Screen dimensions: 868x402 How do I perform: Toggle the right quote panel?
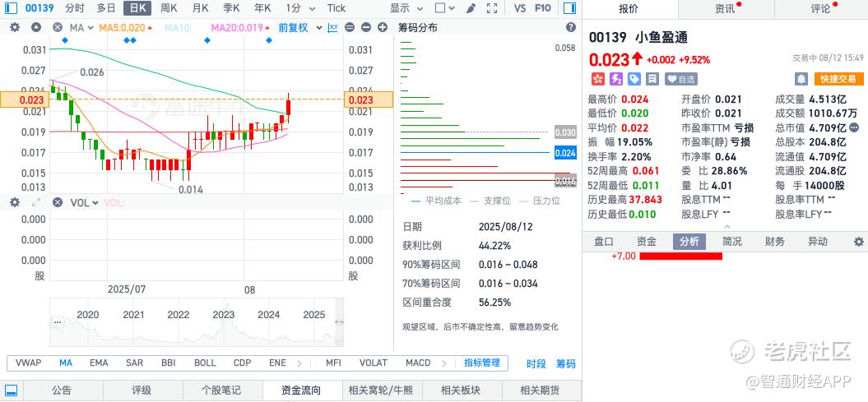click(x=569, y=8)
